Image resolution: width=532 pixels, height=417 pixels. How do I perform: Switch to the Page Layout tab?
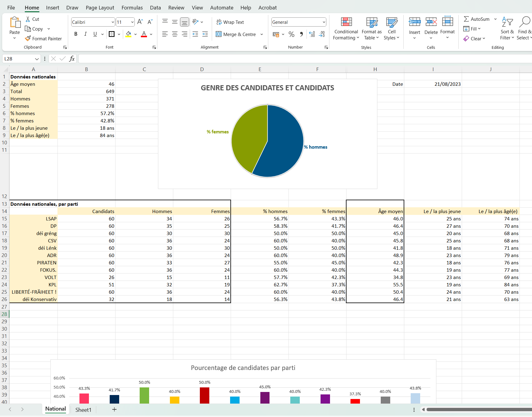(100, 8)
